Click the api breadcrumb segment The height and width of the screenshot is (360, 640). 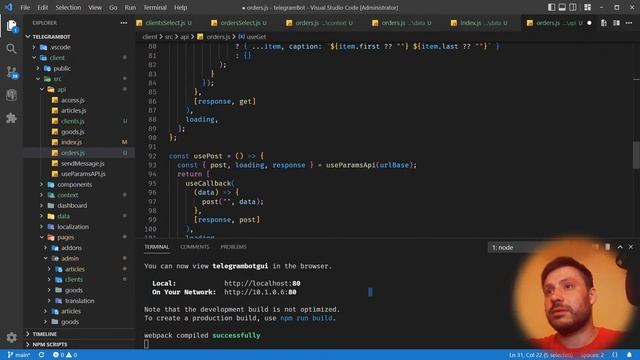[x=184, y=37]
